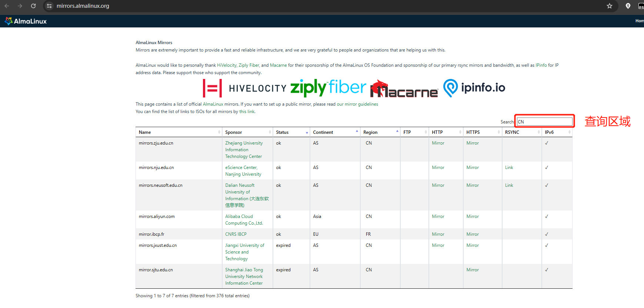Click the browser forward arrow
The width and height of the screenshot is (644, 308).
click(x=20, y=6)
